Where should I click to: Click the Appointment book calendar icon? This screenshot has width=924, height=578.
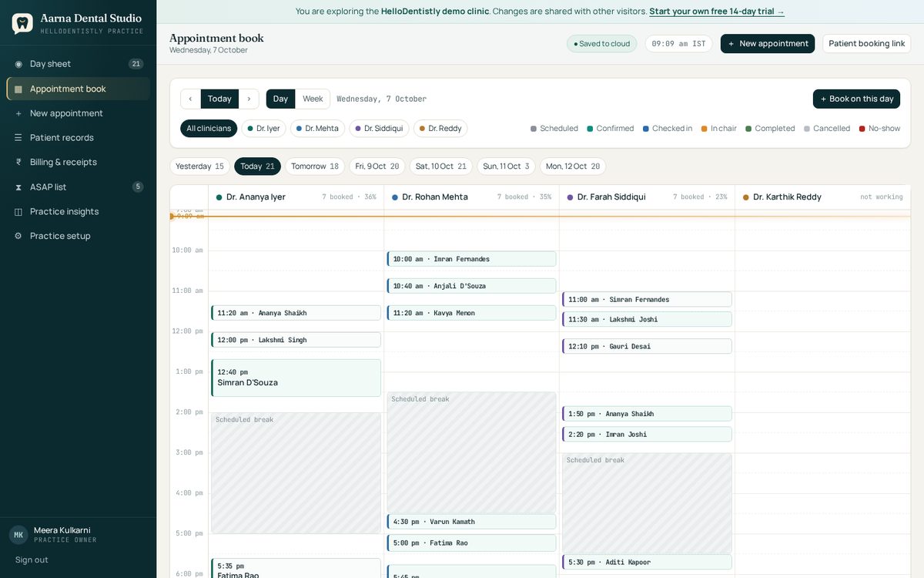pyautogui.click(x=18, y=89)
